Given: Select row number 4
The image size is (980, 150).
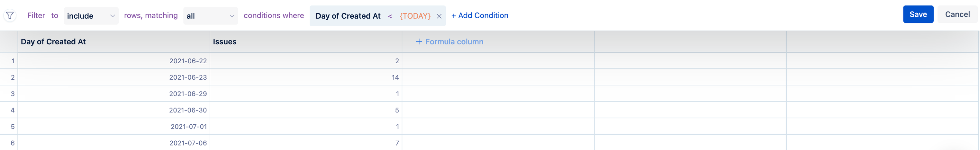Looking at the screenshot, I should tap(13, 110).
